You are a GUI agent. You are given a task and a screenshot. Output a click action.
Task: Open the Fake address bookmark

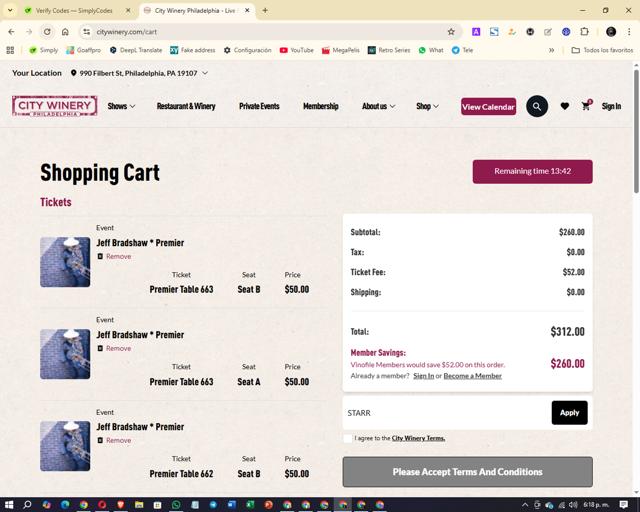(193, 50)
